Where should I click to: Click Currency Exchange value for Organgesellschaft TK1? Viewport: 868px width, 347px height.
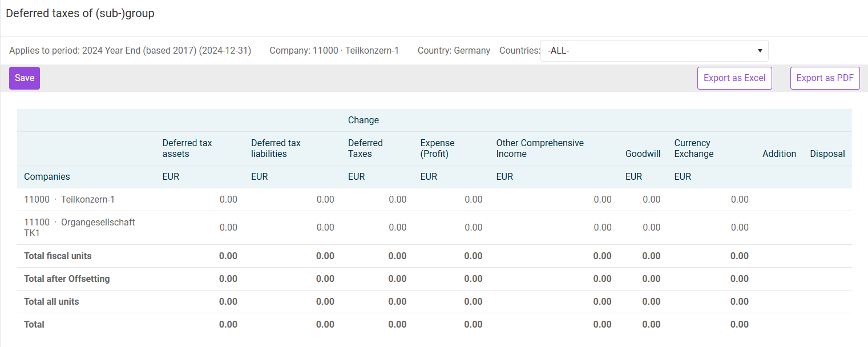click(x=740, y=228)
